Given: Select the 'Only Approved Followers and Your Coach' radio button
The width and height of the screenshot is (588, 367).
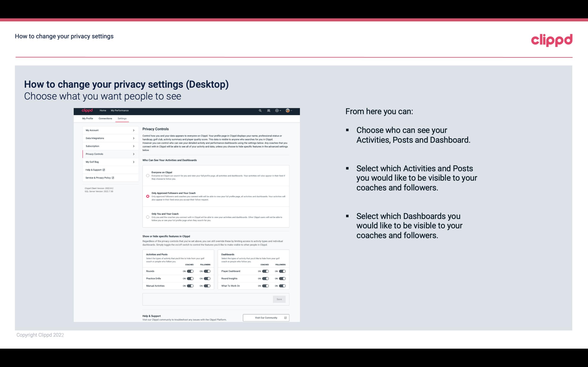Looking at the screenshot, I should click(148, 196).
